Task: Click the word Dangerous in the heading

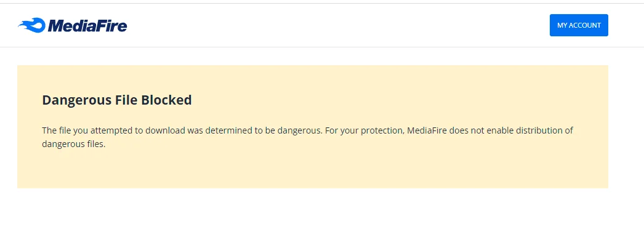Action: click(x=76, y=100)
